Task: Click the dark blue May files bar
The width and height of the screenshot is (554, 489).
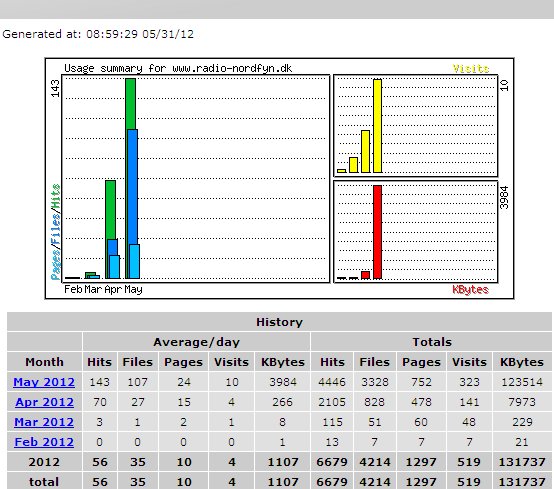Action: [132, 187]
